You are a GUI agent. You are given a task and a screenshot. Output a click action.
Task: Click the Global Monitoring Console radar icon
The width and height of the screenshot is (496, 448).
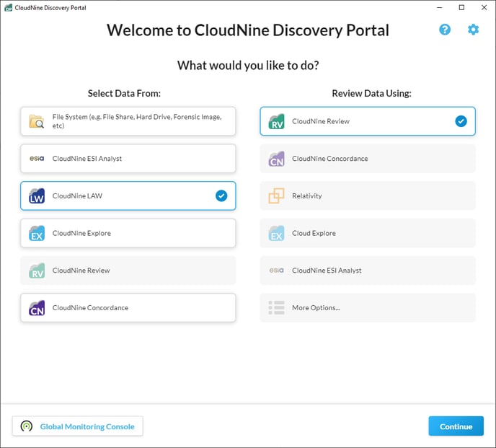[x=27, y=426]
